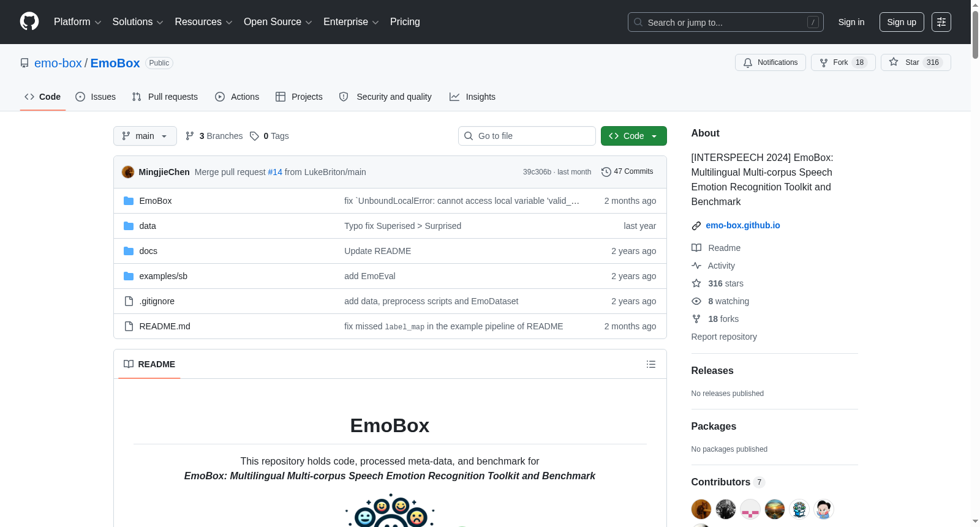Switch to the Issues tab

[x=96, y=97]
